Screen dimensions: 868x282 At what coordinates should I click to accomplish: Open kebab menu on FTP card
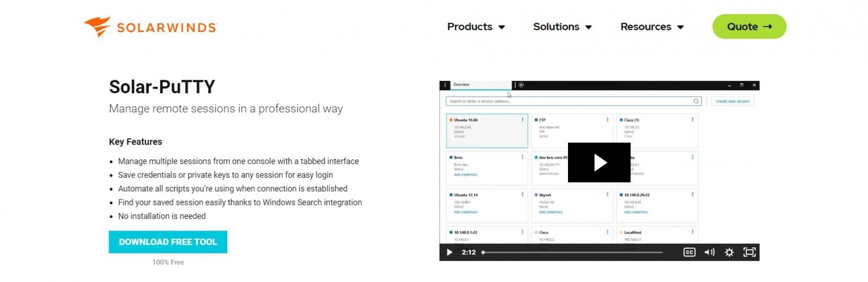pos(608,120)
